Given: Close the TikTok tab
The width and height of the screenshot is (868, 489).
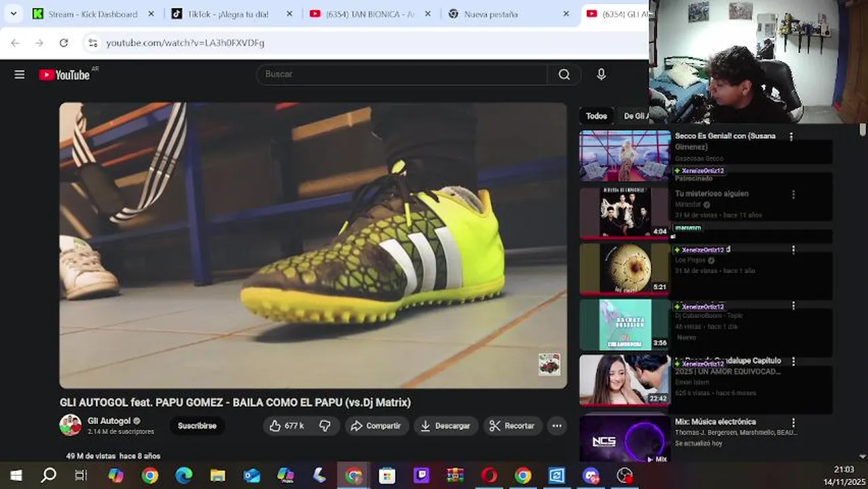Looking at the screenshot, I should [x=289, y=14].
